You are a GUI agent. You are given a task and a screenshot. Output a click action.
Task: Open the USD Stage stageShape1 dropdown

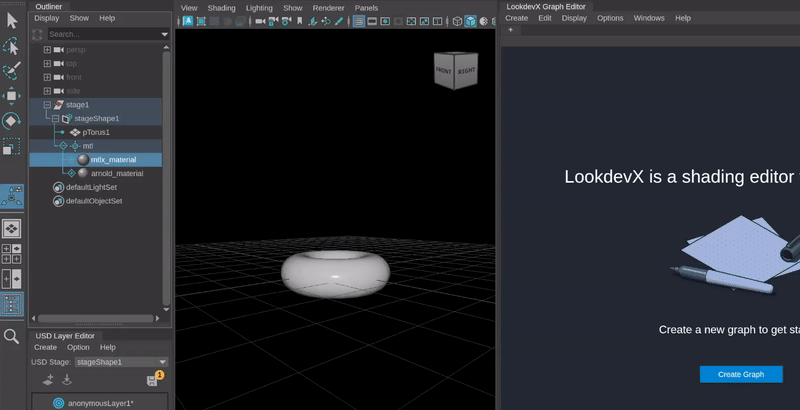click(x=121, y=362)
